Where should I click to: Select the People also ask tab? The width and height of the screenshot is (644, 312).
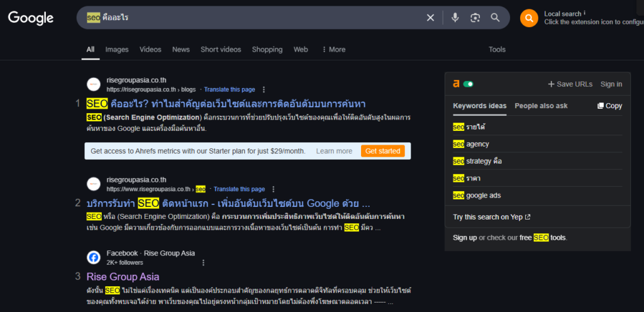(541, 106)
